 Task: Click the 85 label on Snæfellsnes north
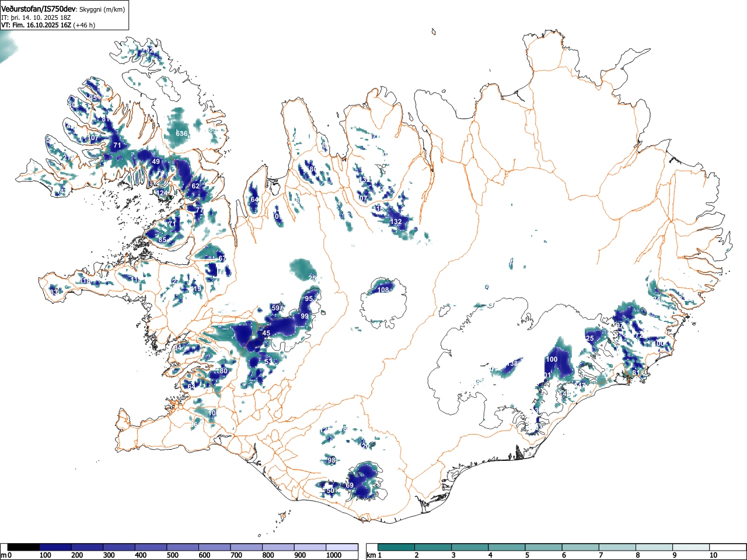[x=162, y=240]
